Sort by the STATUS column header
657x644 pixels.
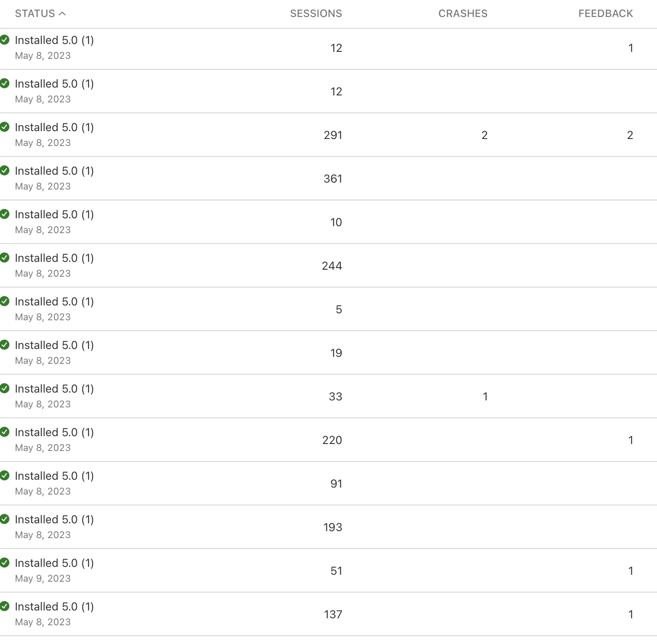coord(35,14)
